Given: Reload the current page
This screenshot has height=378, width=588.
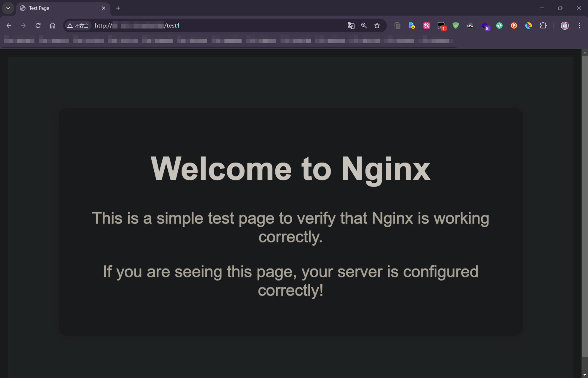Looking at the screenshot, I should coord(38,25).
